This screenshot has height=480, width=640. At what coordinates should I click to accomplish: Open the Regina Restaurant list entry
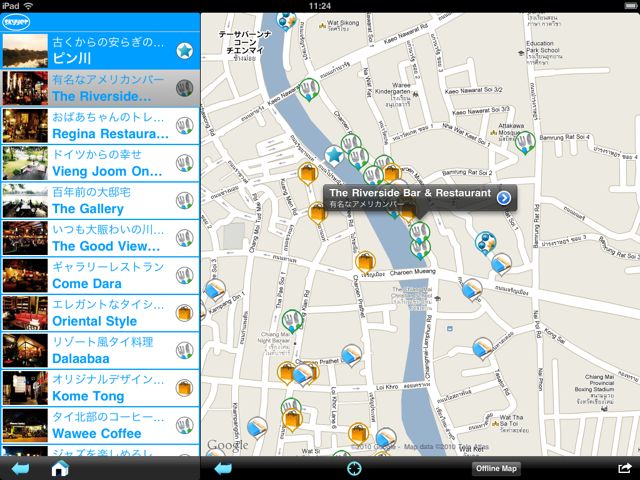pos(100,126)
